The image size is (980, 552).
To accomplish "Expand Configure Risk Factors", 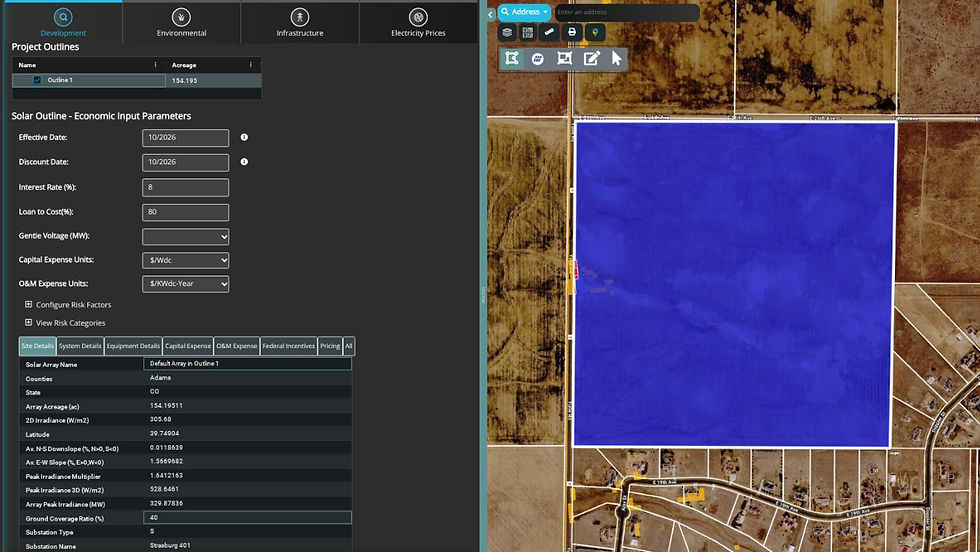I will click(x=28, y=304).
